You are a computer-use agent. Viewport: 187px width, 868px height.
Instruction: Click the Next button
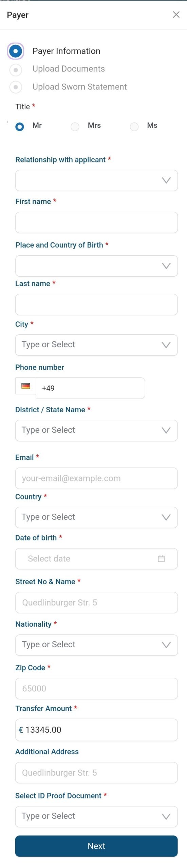pyautogui.click(x=96, y=846)
